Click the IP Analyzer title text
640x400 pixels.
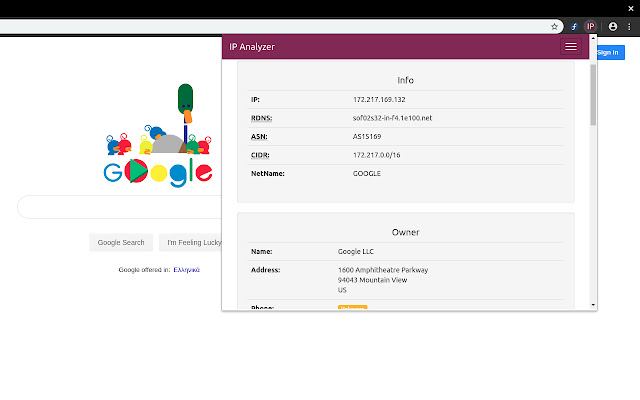(252, 47)
